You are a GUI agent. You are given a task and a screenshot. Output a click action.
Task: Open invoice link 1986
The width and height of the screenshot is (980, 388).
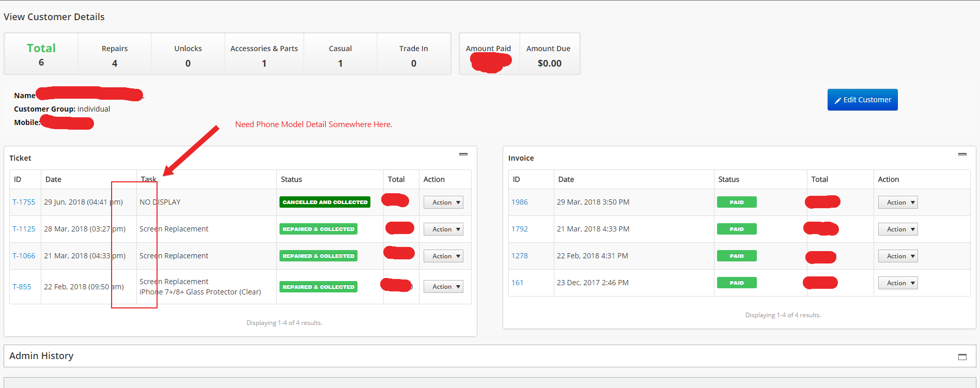pyautogui.click(x=520, y=202)
